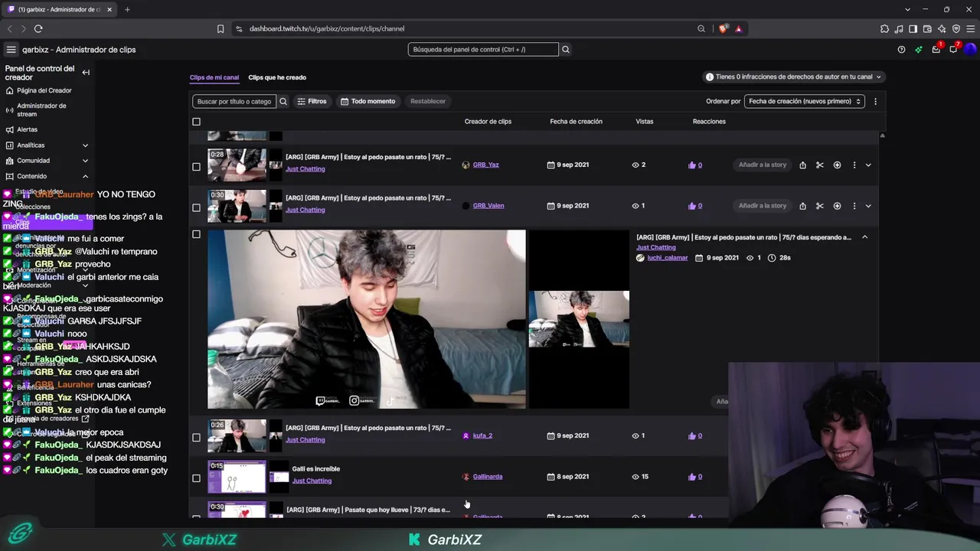The width and height of the screenshot is (980, 551).
Task: Open the Brave wallet icon
Action: pyautogui.click(x=927, y=29)
